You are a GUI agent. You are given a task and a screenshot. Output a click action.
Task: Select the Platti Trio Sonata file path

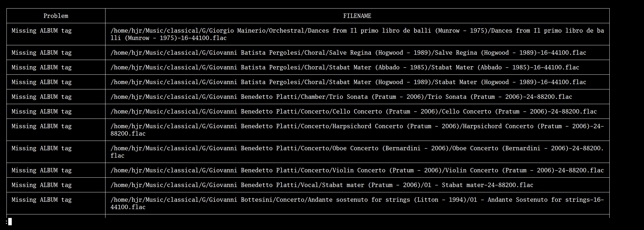tap(341, 97)
